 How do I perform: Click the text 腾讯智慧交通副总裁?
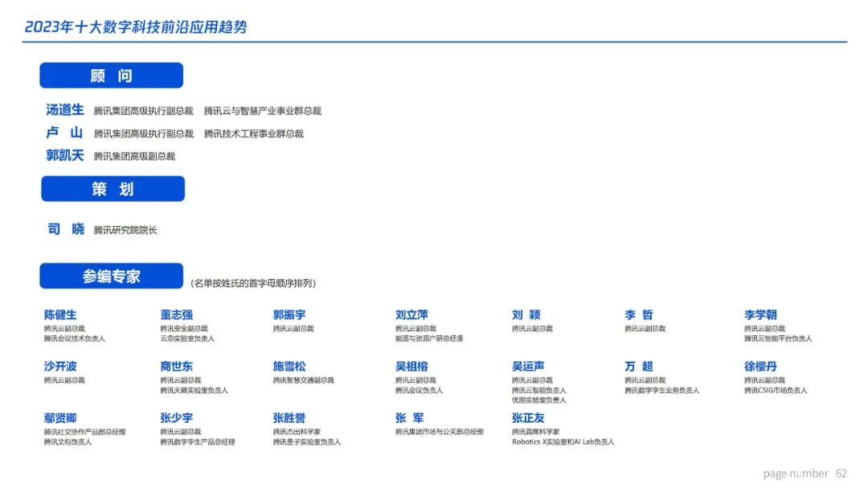[303, 380]
